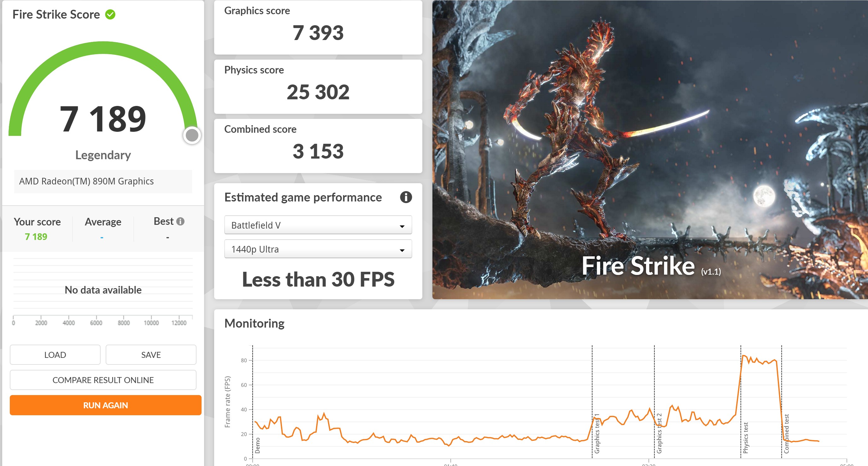This screenshot has height=466, width=868.
Task: Click the Graphics test 1 marker in chart
Action: tap(596, 433)
